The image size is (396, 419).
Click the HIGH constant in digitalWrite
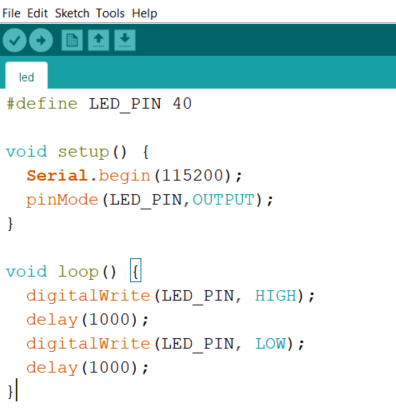(x=275, y=296)
